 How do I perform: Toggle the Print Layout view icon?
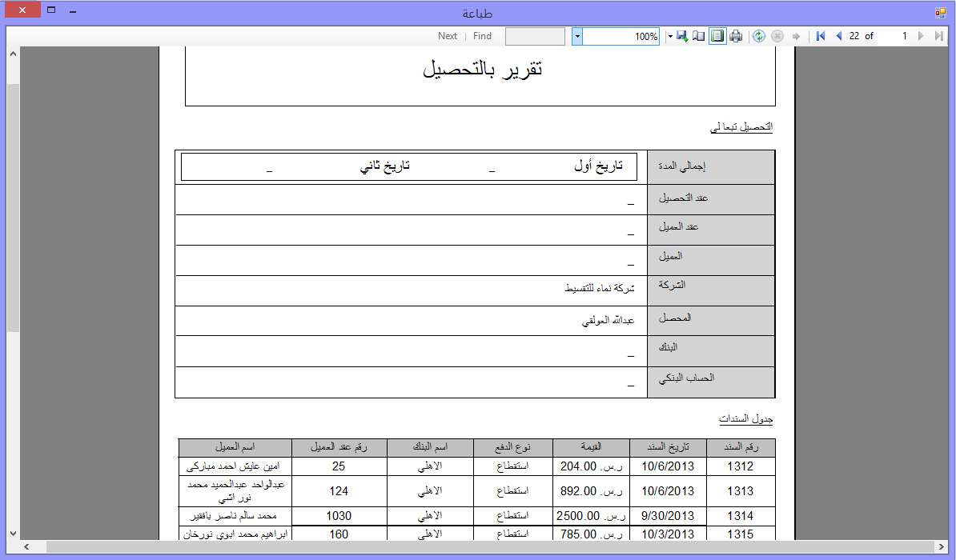(x=717, y=36)
